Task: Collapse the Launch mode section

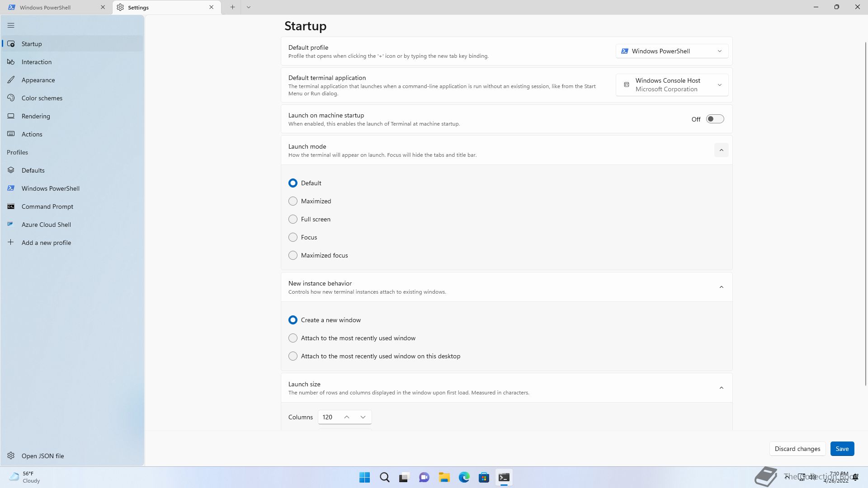Action: coord(722,150)
